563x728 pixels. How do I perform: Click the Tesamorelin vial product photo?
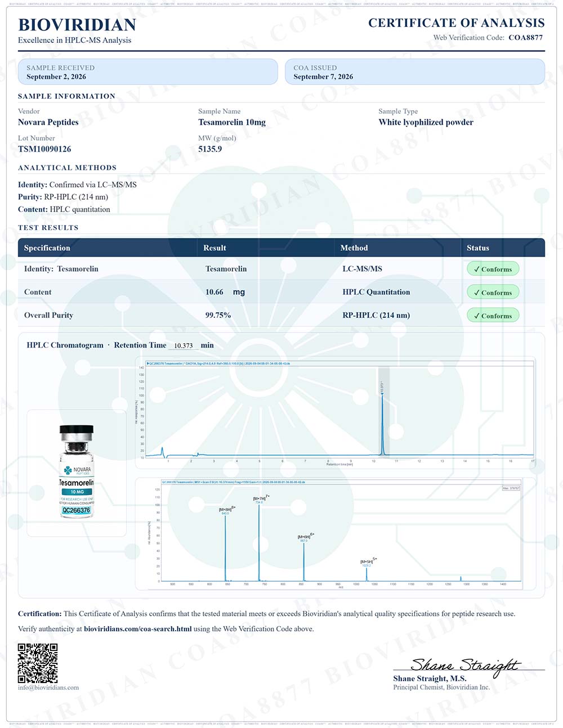77,471
